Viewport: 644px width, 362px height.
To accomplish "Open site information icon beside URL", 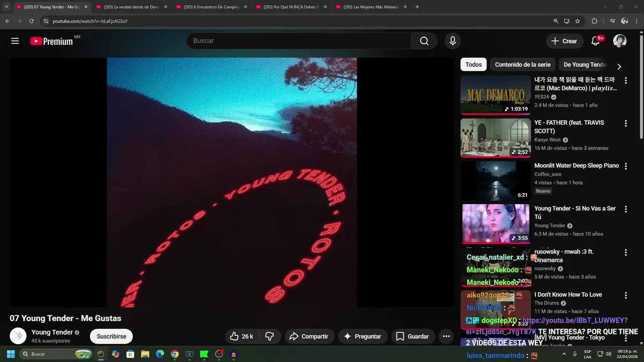I will pyautogui.click(x=46, y=21).
